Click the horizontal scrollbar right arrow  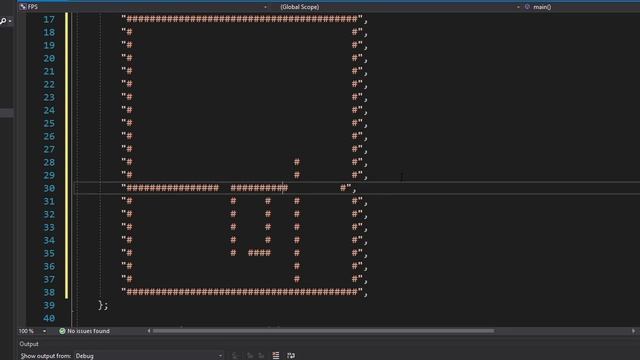point(633,331)
